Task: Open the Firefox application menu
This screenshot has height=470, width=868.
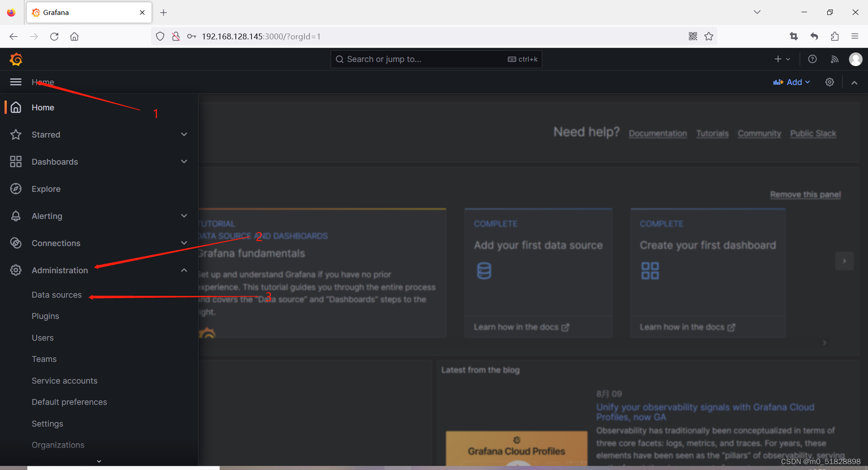Action: [x=855, y=36]
